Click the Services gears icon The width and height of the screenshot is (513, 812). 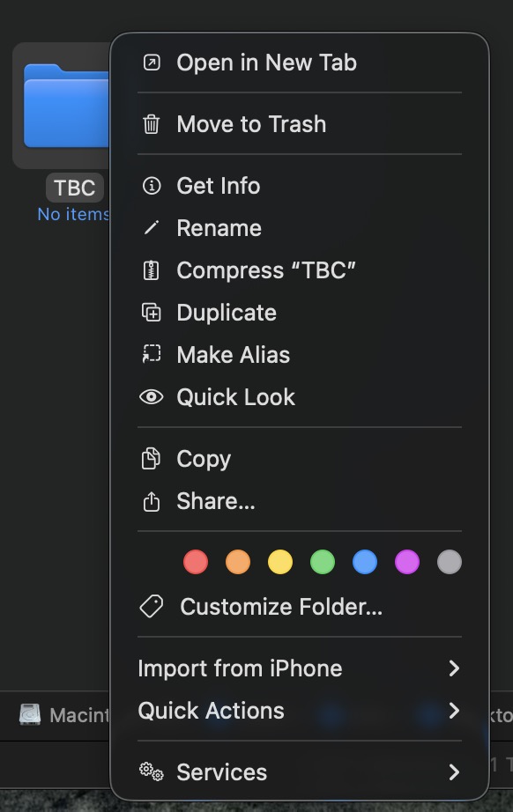(152, 772)
